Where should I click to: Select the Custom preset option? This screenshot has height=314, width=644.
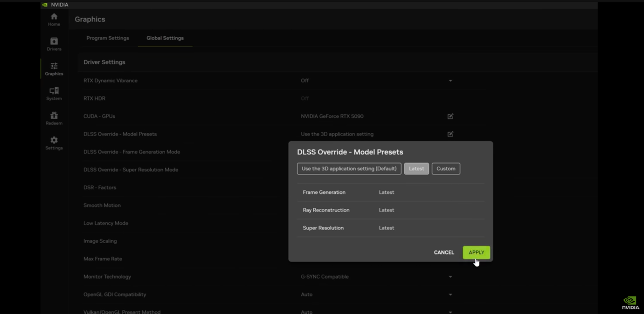tap(446, 169)
